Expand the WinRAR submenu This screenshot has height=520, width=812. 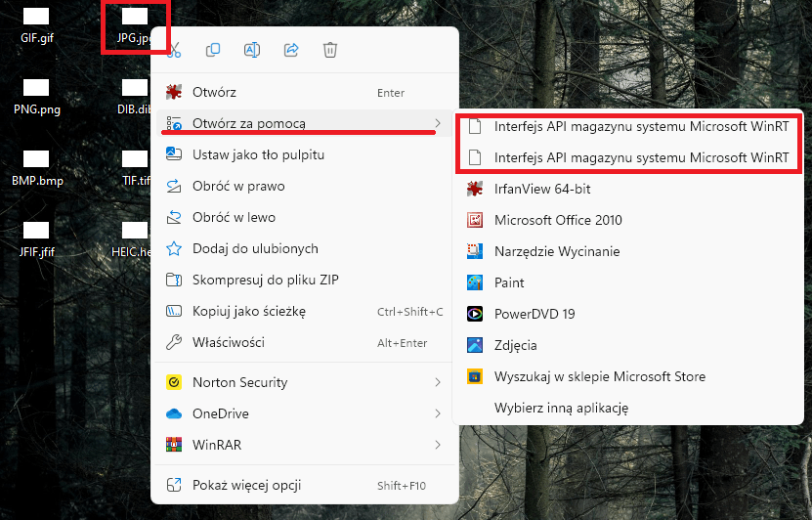tap(305, 445)
